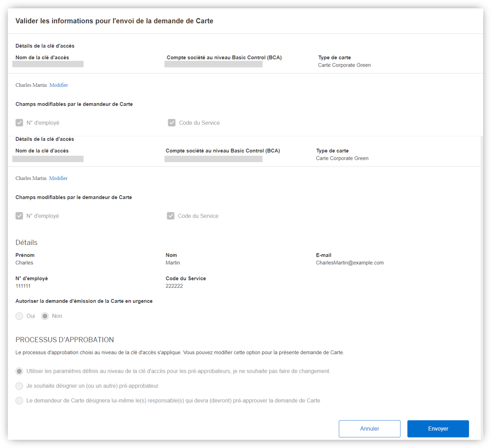Toggle the second N° d'employé checkbox
The image size is (491, 448).
[19, 216]
